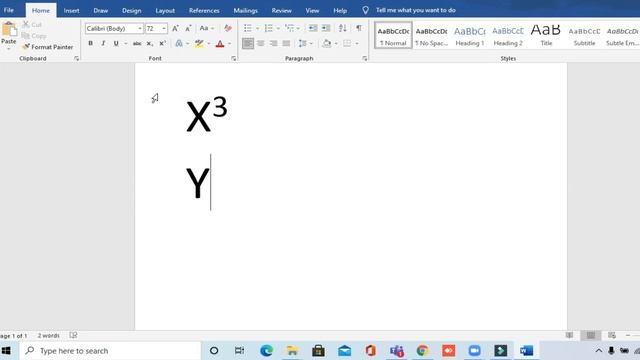640x360 pixels.
Task: Apply Title style
Action: point(546,36)
